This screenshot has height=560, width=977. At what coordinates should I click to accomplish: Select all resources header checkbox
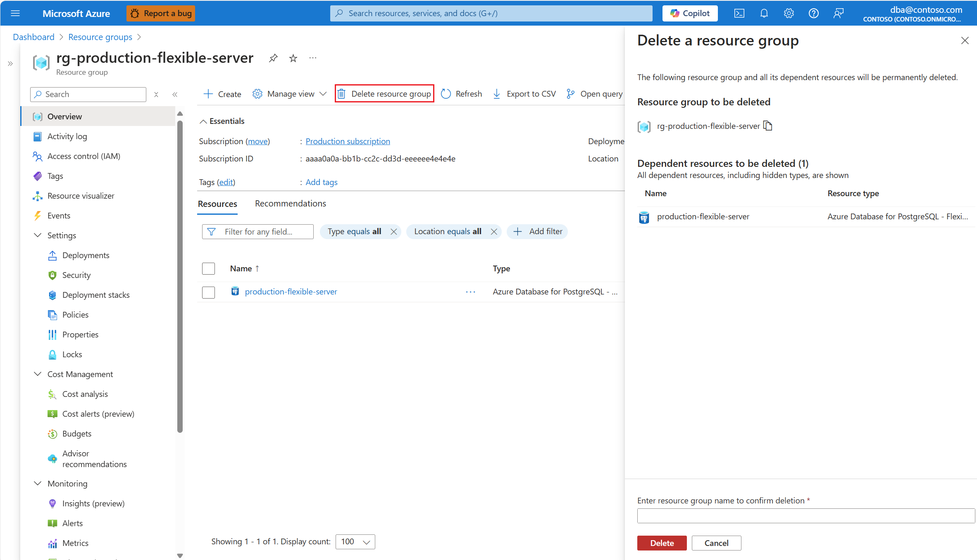208,268
